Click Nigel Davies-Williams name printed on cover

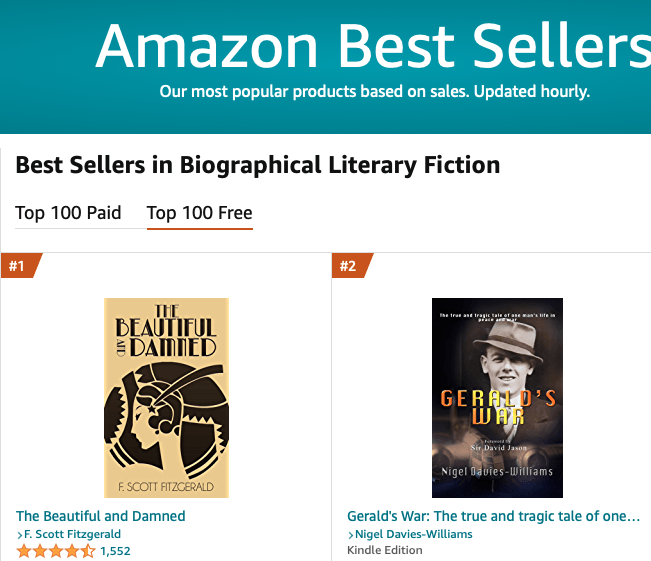coord(497,471)
